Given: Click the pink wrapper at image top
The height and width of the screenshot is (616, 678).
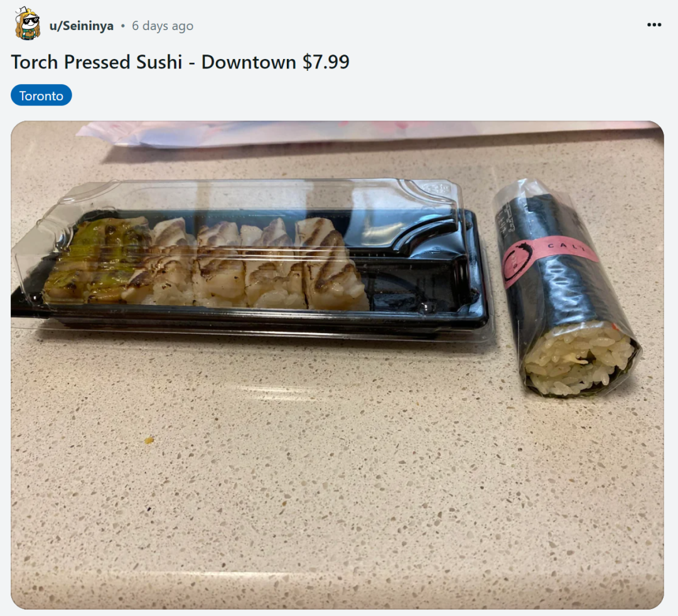Looking at the screenshot, I should [x=367, y=132].
